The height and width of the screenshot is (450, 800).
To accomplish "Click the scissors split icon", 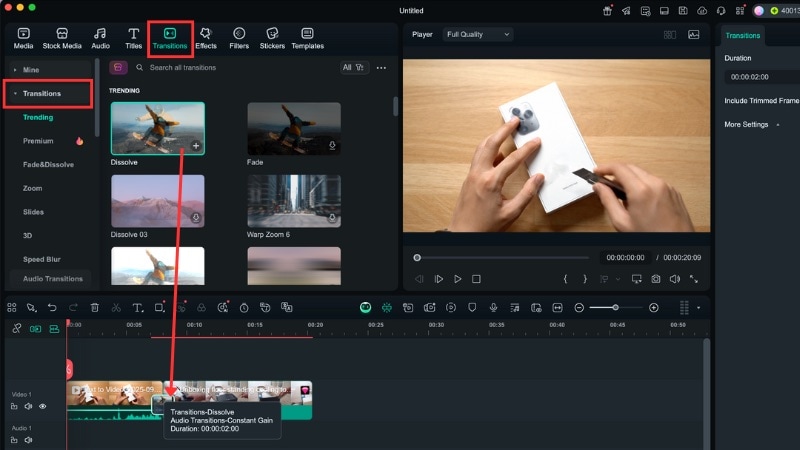I will pyautogui.click(x=116, y=308).
